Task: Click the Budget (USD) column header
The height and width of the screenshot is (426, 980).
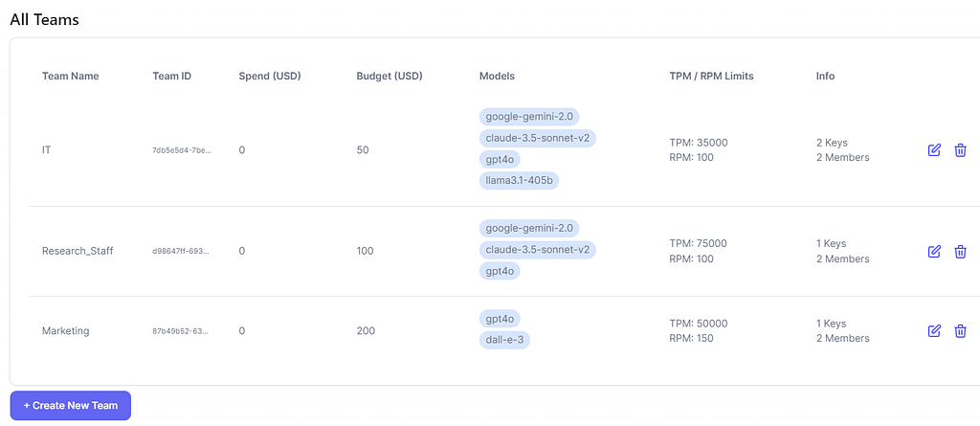Action: 390,77
